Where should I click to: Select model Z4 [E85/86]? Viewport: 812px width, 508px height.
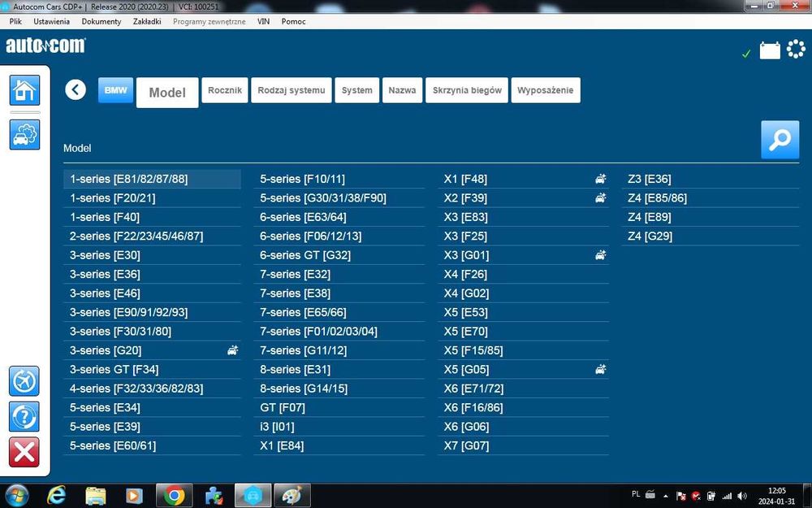(710, 198)
